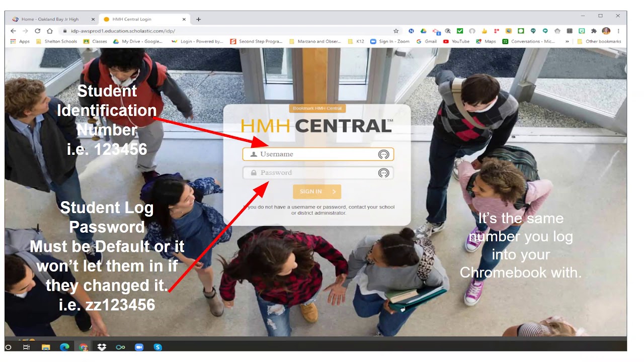Open the Extensions puzzle piece menu
644x362 pixels.
(x=594, y=31)
